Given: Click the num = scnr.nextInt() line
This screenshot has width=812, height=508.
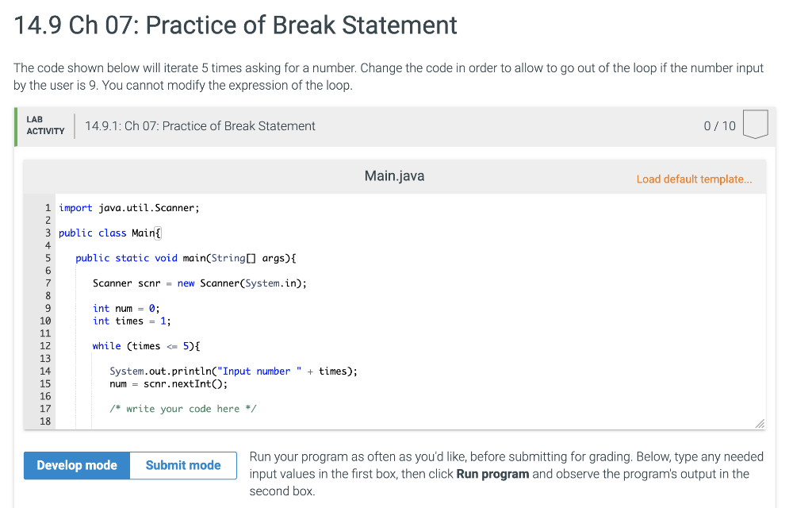Looking at the screenshot, I should pyautogui.click(x=168, y=384).
